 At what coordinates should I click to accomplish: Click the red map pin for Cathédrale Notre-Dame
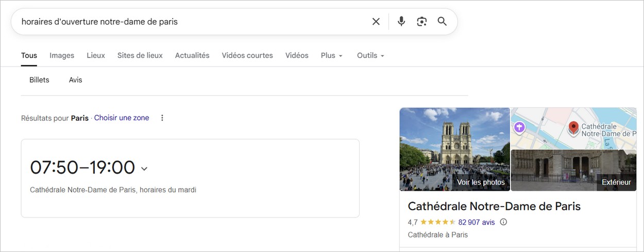573,128
